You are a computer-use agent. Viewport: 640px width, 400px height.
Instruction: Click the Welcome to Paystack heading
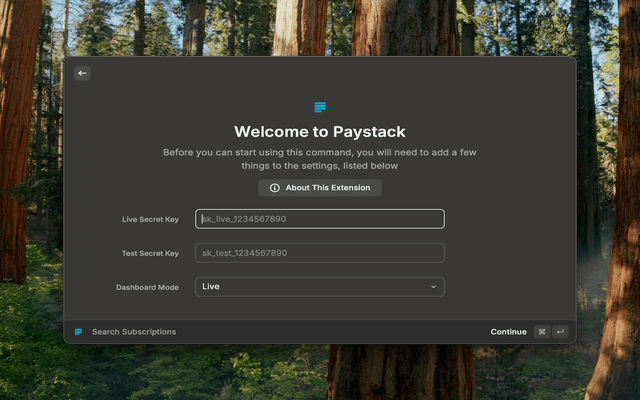click(320, 131)
